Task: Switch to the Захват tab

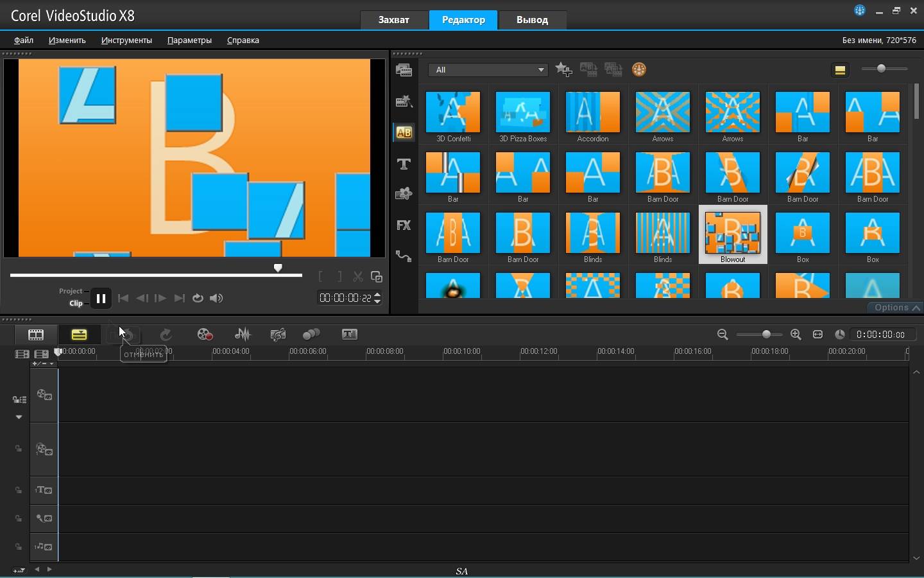Action: [x=393, y=20]
